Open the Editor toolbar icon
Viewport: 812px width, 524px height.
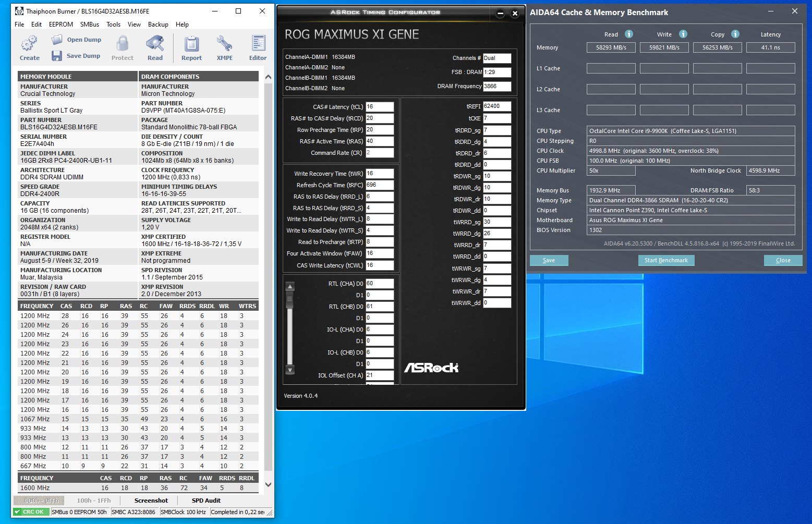click(x=258, y=44)
